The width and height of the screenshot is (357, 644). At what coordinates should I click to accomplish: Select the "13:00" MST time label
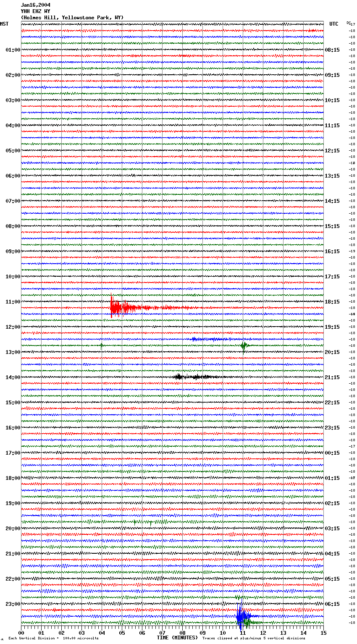13,352
